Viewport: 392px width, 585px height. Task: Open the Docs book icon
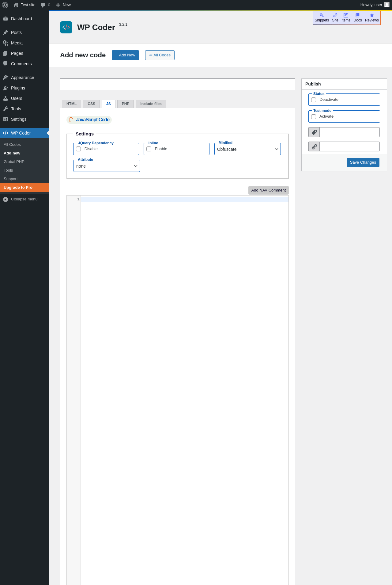(x=357, y=15)
